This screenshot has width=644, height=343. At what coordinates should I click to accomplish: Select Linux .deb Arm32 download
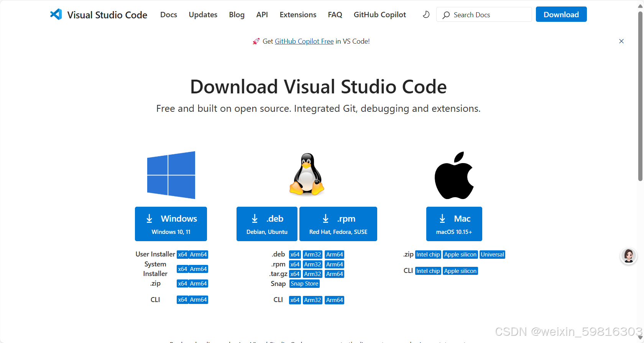point(312,255)
